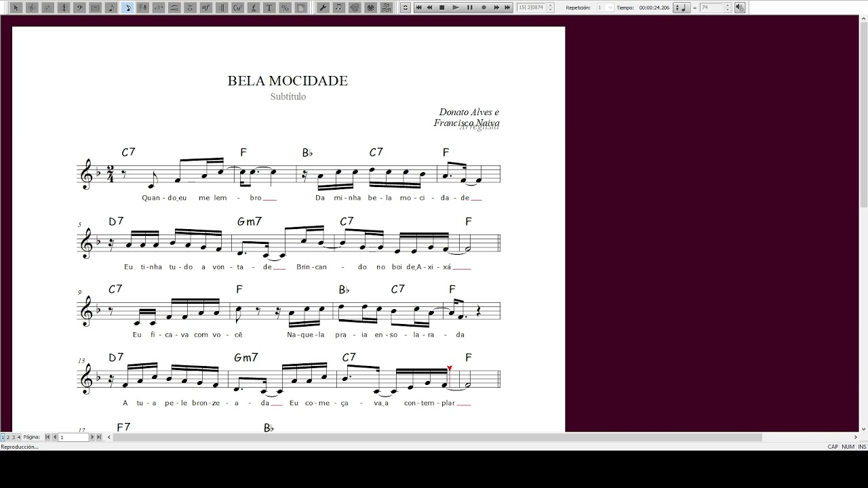Screen dimensions: 868x488
Task: Select the Expression mf tool
Action: 206,7
